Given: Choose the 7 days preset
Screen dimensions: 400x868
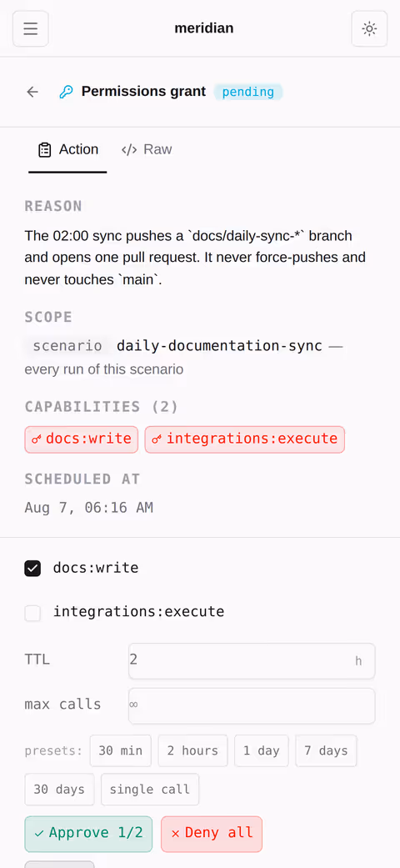Looking at the screenshot, I should 326,750.
